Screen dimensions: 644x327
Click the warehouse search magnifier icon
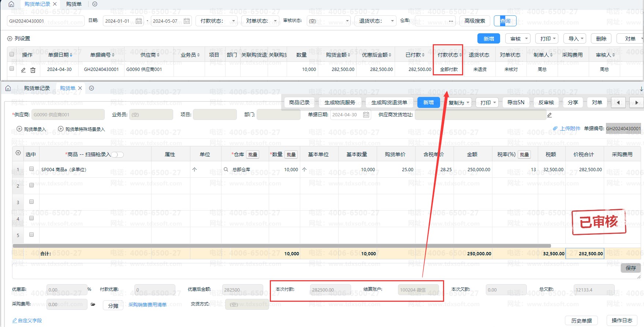click(226, 169)
